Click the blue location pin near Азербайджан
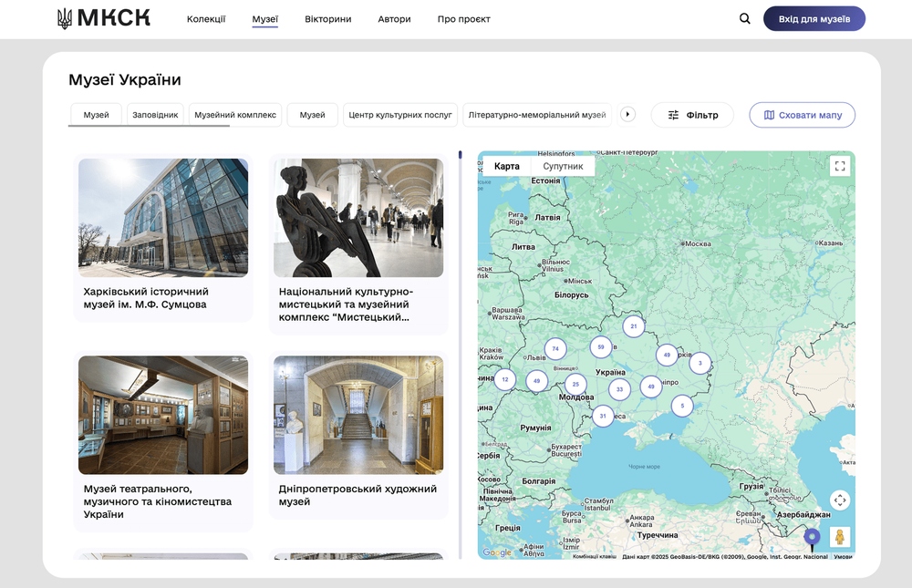 click(812, 537)
